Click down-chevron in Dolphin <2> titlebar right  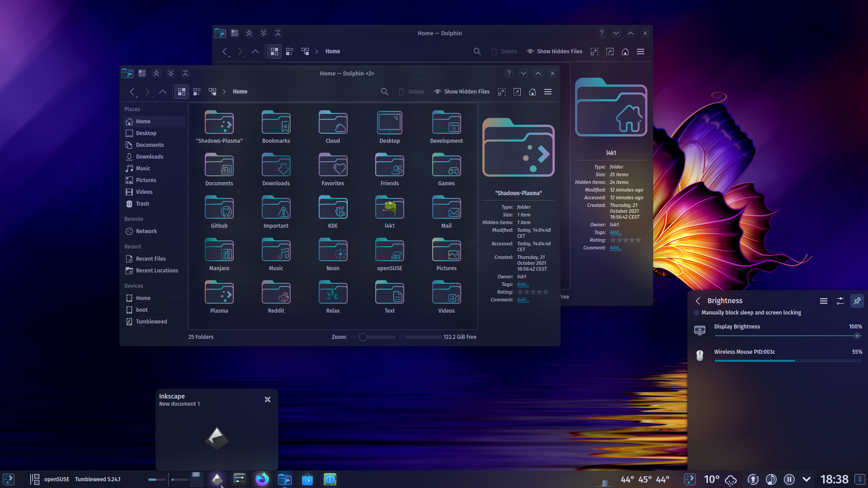click(524, 73)
